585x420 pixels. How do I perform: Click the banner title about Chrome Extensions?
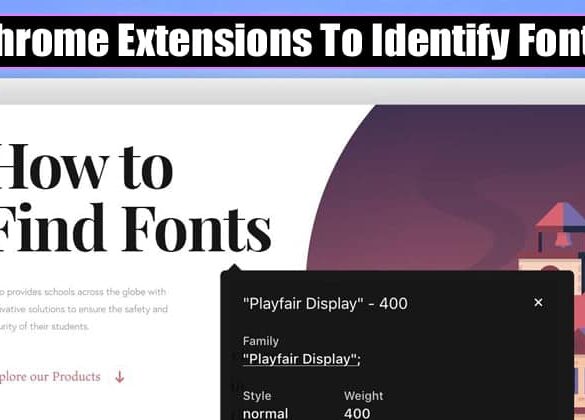pos(292,41)
